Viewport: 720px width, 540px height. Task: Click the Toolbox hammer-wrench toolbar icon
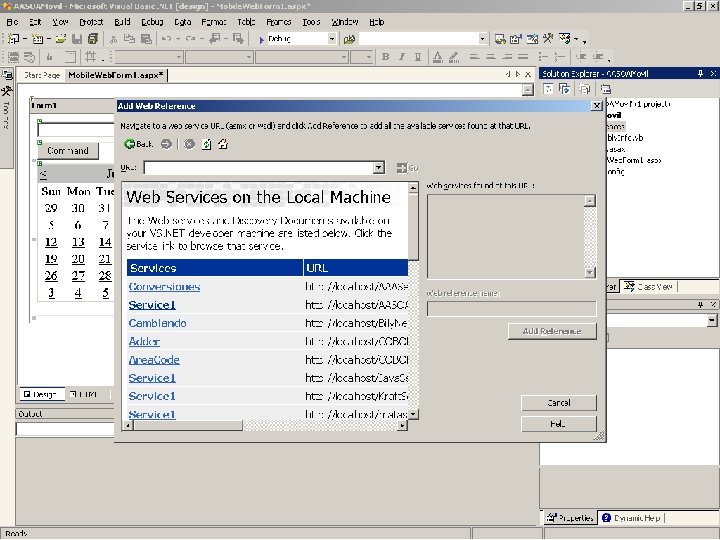coord(548,39)
